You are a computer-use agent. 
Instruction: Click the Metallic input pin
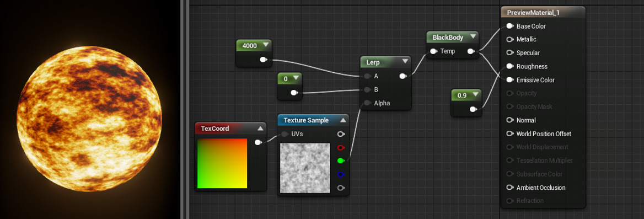(509, 40)
